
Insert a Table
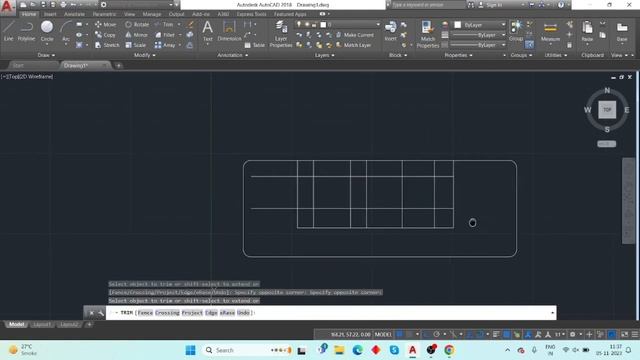pyautogui.click(x=255, y=45)
